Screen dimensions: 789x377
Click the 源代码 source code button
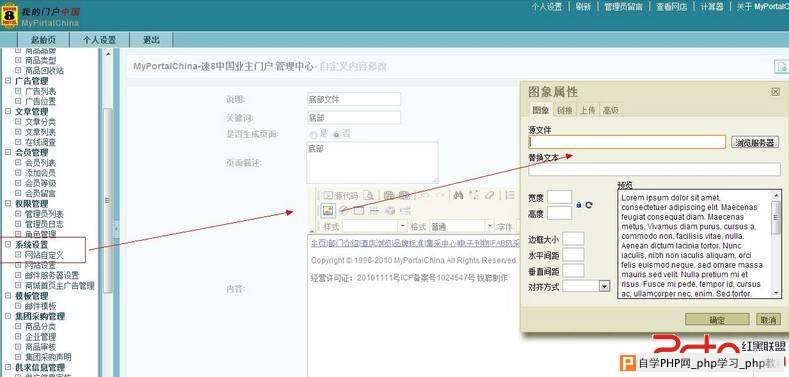[341, 195]
